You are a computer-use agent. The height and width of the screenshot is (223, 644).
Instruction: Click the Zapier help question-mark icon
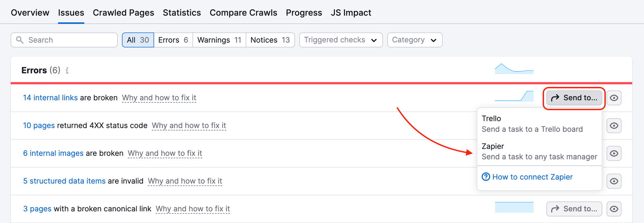pos(486,177)
